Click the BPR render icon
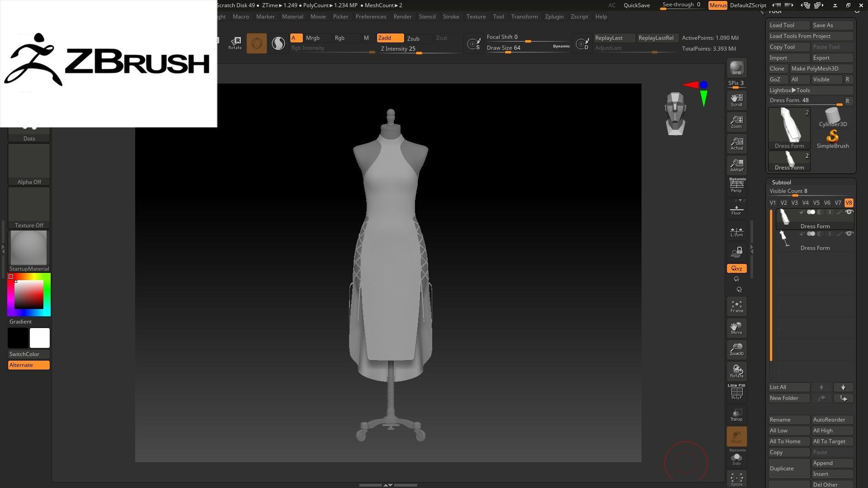 point(736,68)
